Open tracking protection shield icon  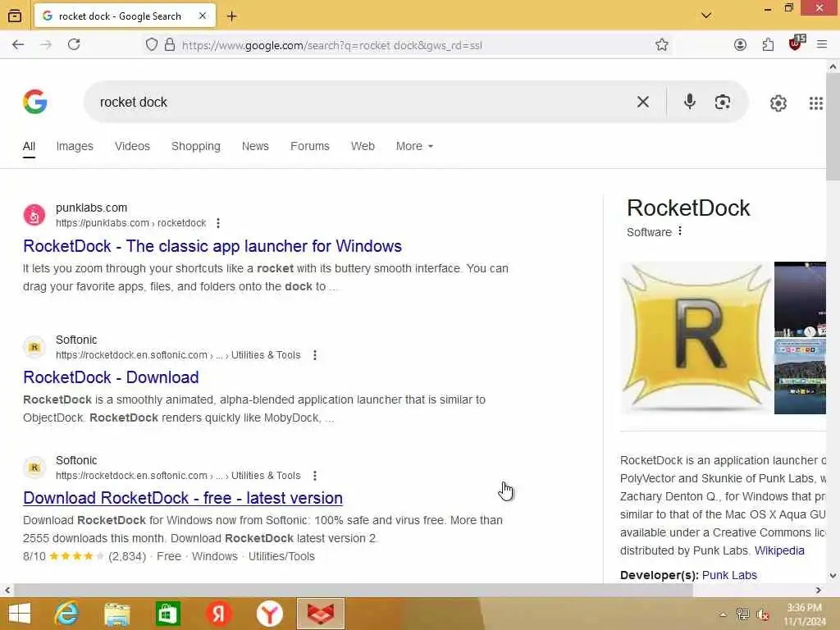pos(152,44)
